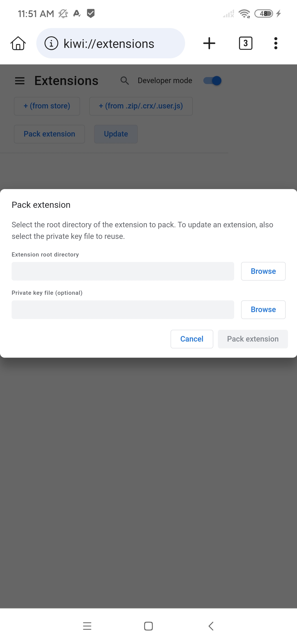Image resolution: width=297 pixels, height=644 pixels.
Task: Click the Update extensions button
Action: tap(116, 134)
